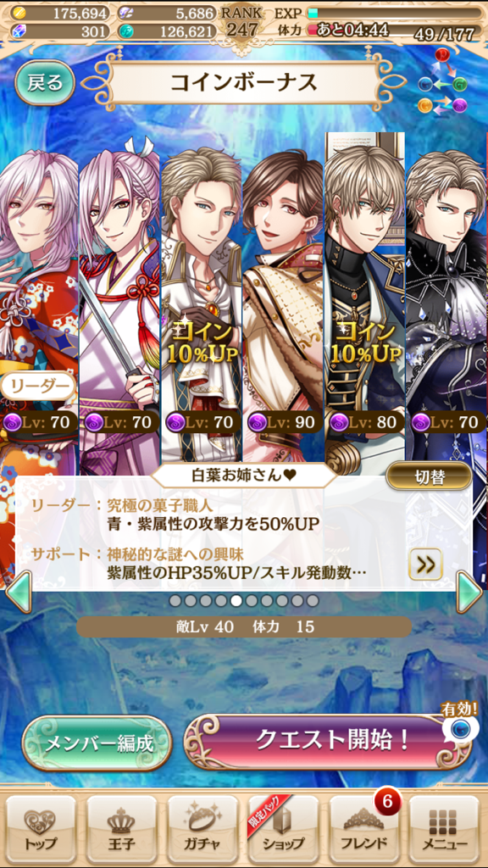This screenshot has height=868, width=488.
Task: Click the コインボーナス title banner
Action: [244, 82]
